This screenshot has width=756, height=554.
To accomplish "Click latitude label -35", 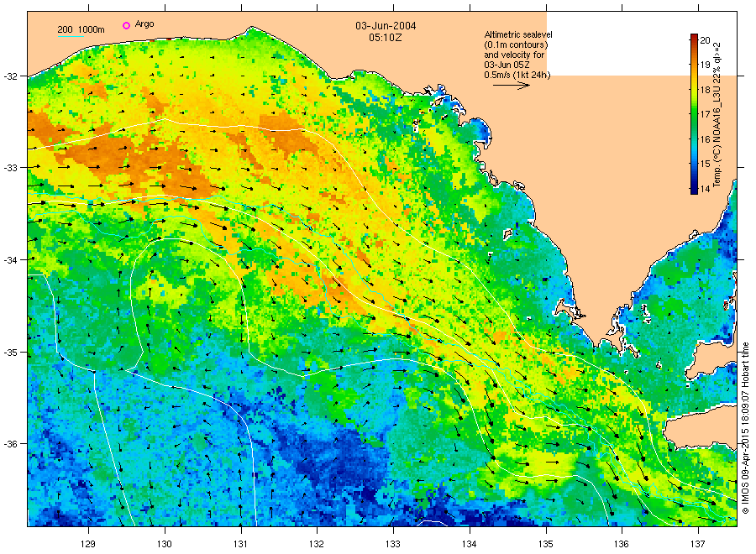I will coord(9,353).
